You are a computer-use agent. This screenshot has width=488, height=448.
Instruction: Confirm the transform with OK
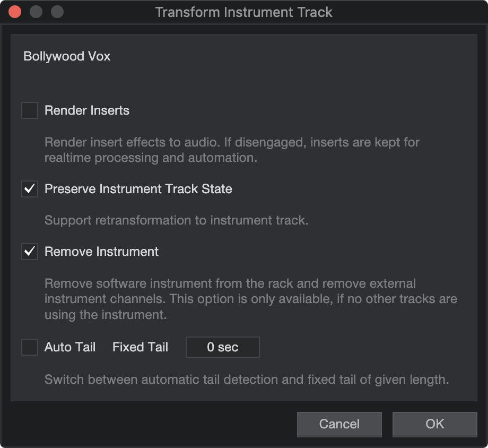435,424
